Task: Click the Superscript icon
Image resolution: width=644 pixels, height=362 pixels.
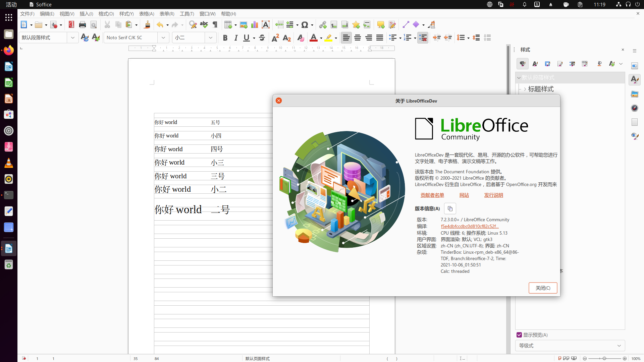Action: click(x=275, y=38)
